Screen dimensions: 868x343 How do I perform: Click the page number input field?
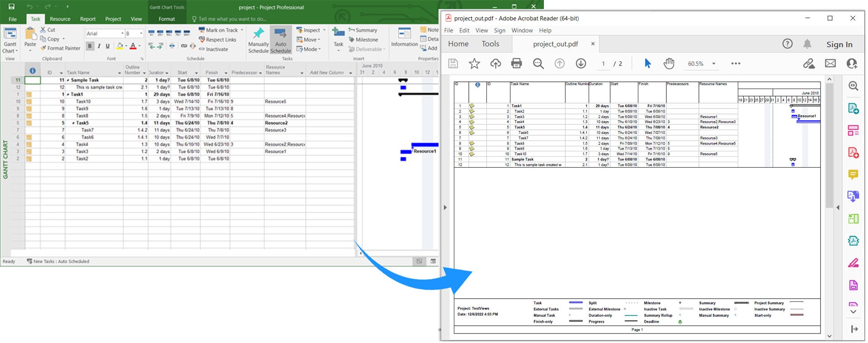603,64
